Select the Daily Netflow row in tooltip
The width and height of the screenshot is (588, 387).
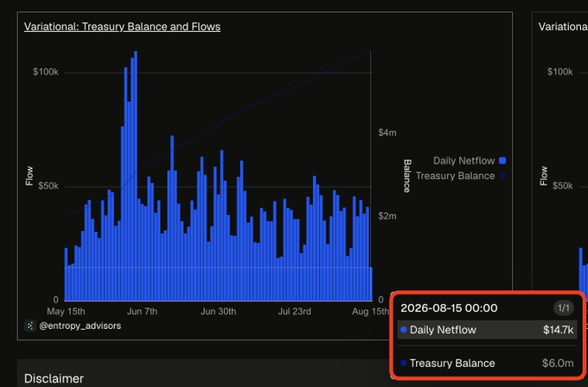(487, 330)
